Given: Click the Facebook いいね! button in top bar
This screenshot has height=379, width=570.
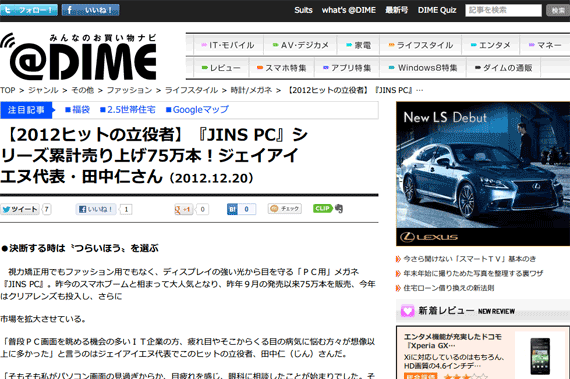Looking at the screenshot, I should tap(91, 10).
